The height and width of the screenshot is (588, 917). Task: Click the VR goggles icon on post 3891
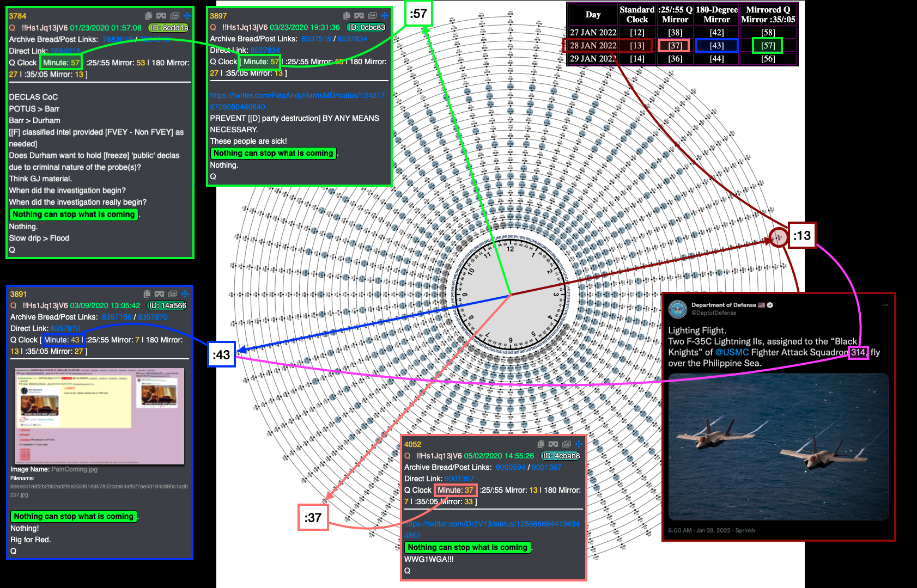159,294
